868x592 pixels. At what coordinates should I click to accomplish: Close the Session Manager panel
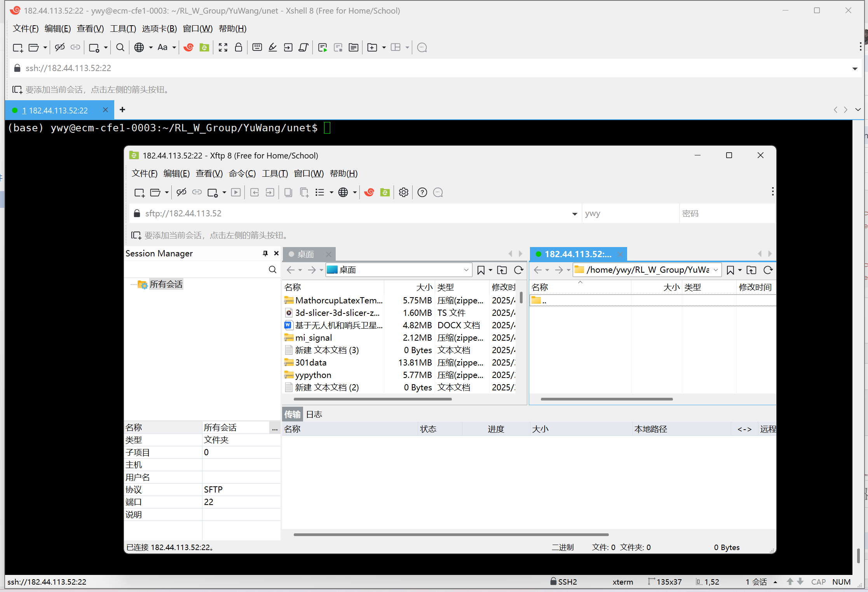(276, 253)
